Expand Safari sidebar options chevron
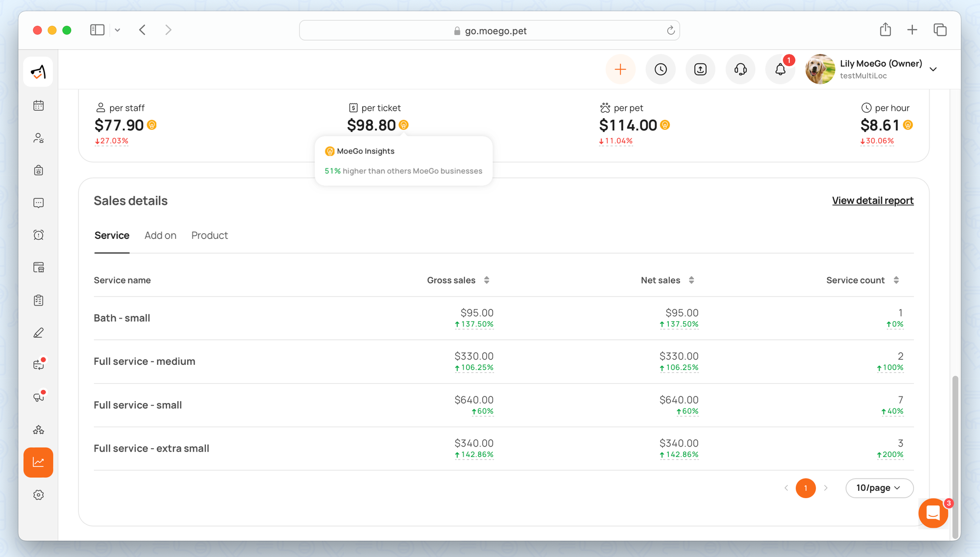This screenshot has height=557, width=980. [x=118, y=30]
